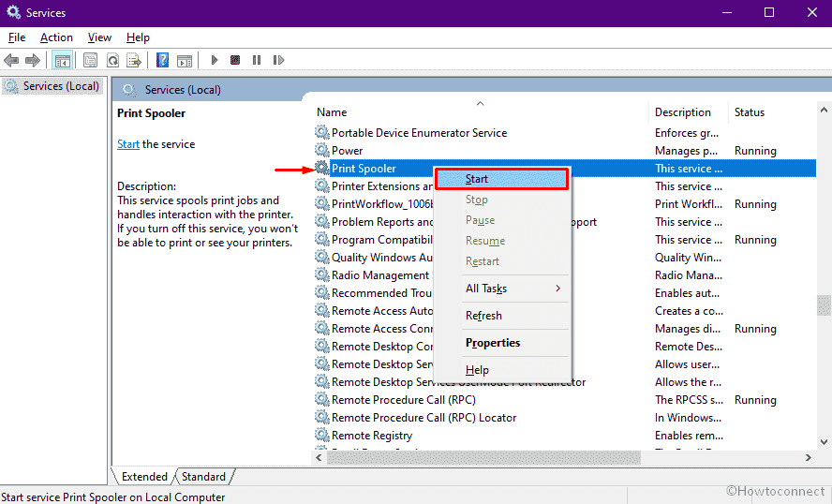Image resolution: width=832 pixels, height=504 pixels.
Task: Click gear icon of Remote Registry
Action: pyautogui.click(x=321, y=435)
